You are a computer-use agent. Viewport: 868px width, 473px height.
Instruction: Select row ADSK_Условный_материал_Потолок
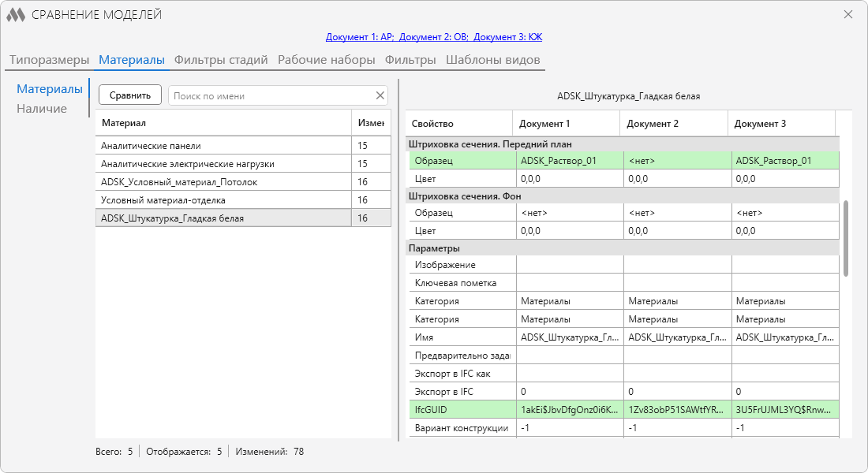(243, 182)
